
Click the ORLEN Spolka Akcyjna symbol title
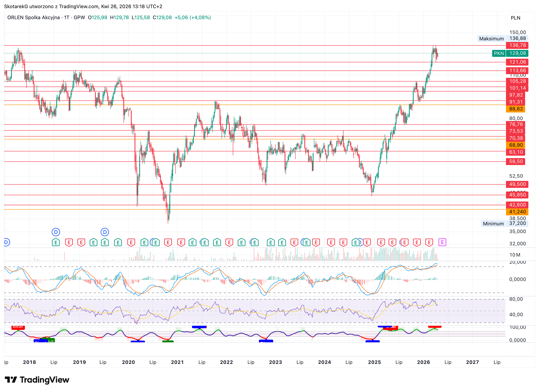coord(33,18)
